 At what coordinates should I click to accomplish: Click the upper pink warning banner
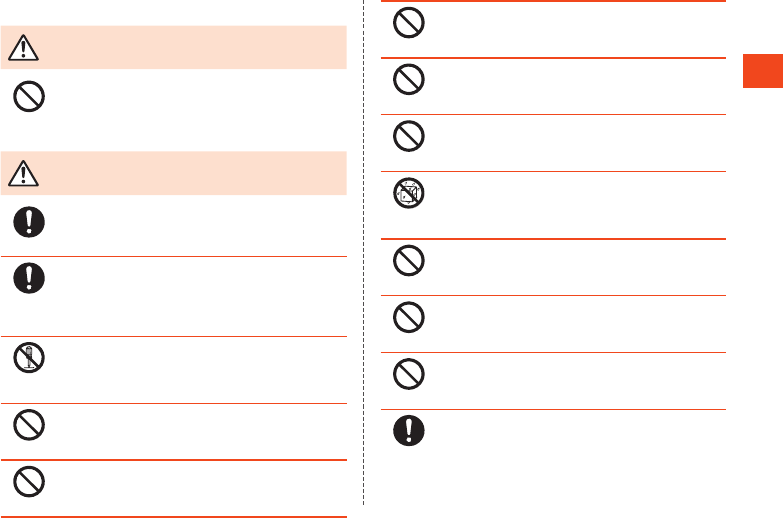(173, 47)
